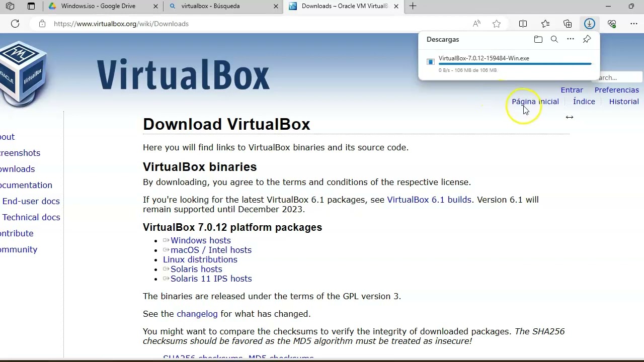Screen dimensions: 644x362
Task: Click the VirtualBox title banner
Action: click(183, 75)
